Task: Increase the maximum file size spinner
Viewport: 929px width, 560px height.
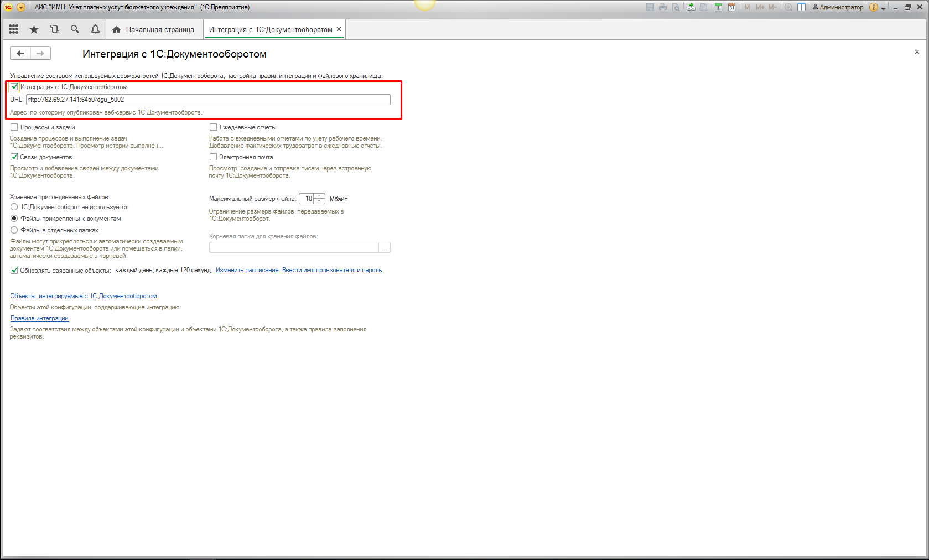Action: (x=319, y=196)
